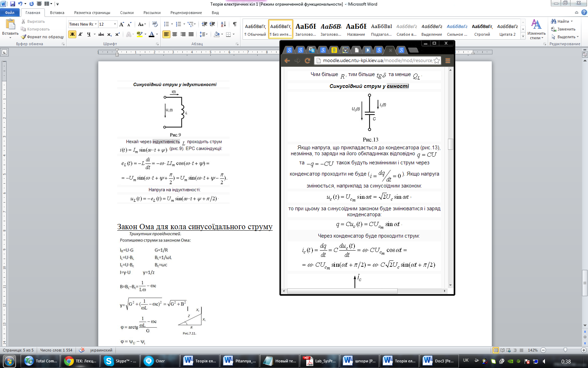Switch to Print Layout view in status bar
This screenshot has width=588, height=368.
click(496, 350)
